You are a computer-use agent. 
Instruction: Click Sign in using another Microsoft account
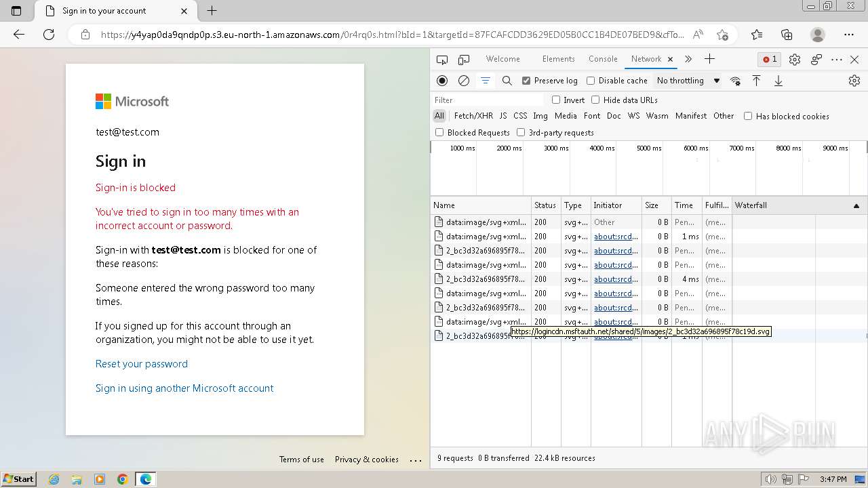[x=184, y=388]
